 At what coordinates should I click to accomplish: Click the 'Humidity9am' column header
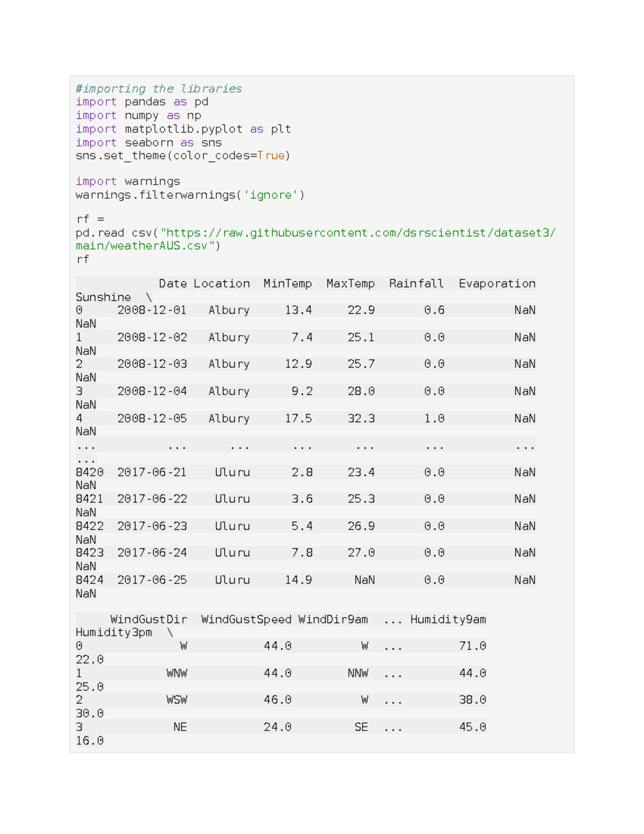click(448, 619)
